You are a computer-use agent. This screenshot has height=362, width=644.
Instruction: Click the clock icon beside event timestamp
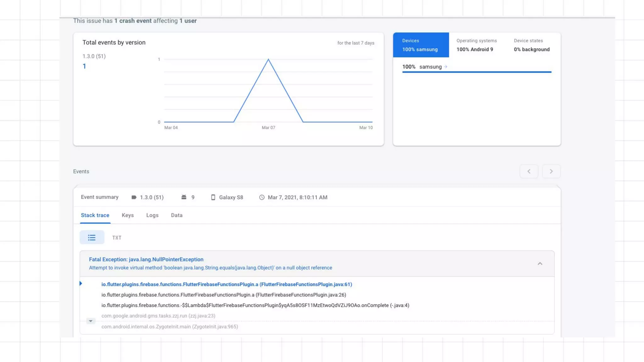point(262,197)
